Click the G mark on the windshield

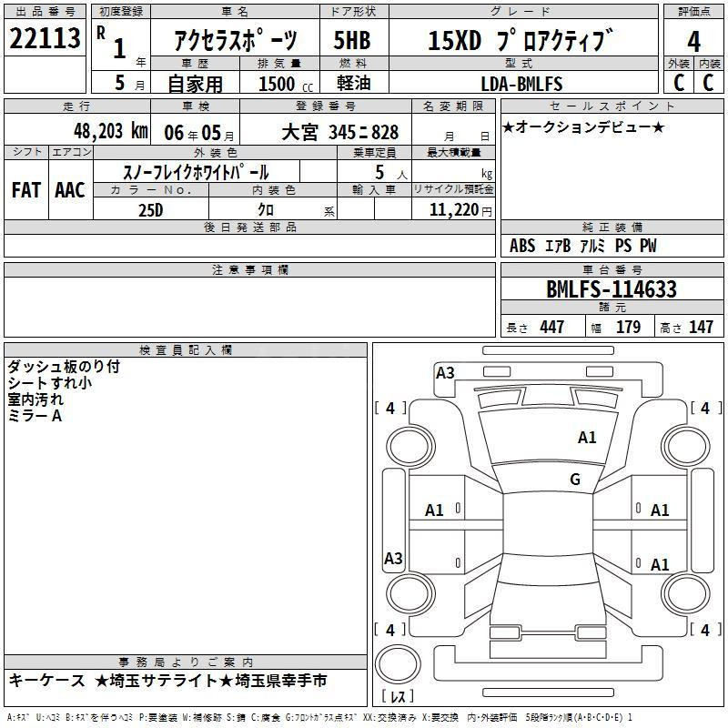point(575,480)
